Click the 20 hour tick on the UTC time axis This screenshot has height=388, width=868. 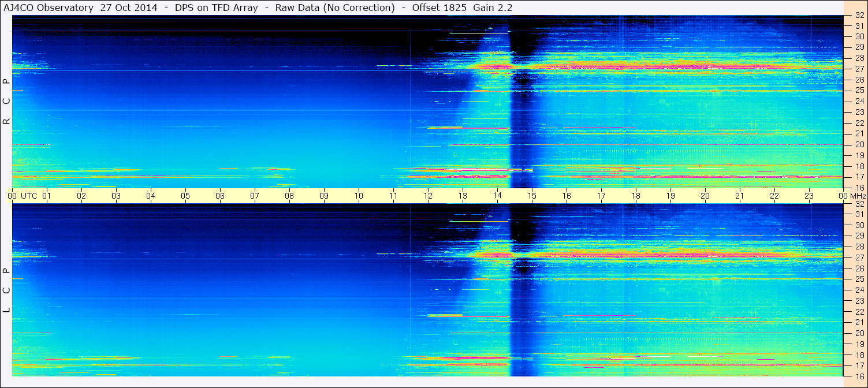(705, 196)
